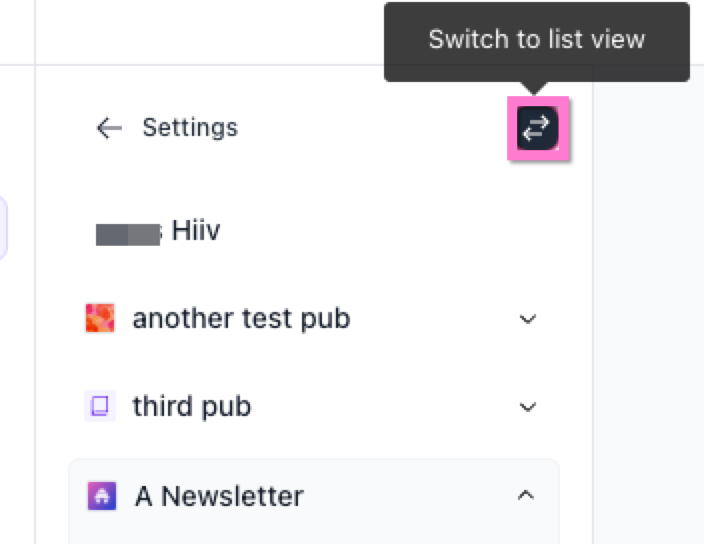Click the third pub book icon
This screenshot has height=544, width=704.
coord(100,407)
